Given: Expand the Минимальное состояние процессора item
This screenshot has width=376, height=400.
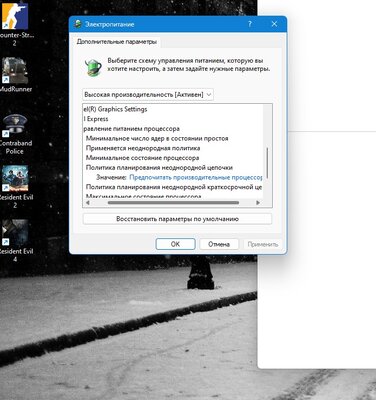Looking at the screenshot, I should 142,158.
